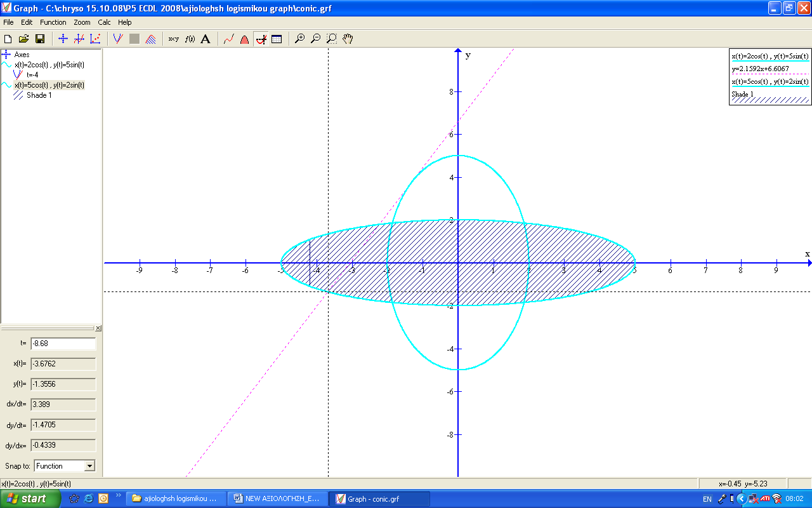Expand the quick launch chevron

118,496
